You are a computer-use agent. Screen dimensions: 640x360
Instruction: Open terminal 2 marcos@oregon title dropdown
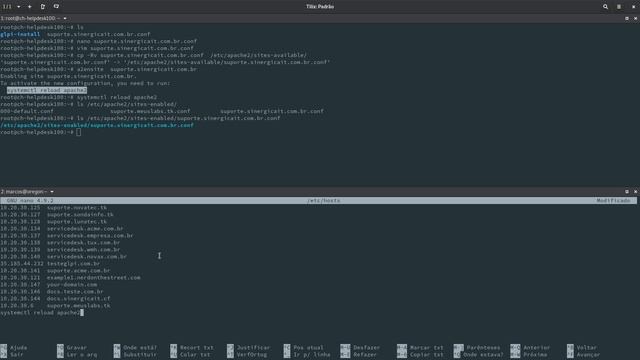click(x=27, y=191)
